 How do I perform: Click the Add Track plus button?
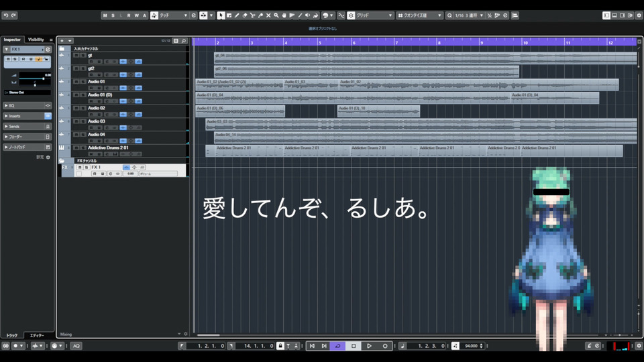pyautogui.click(x=62, y=41)
